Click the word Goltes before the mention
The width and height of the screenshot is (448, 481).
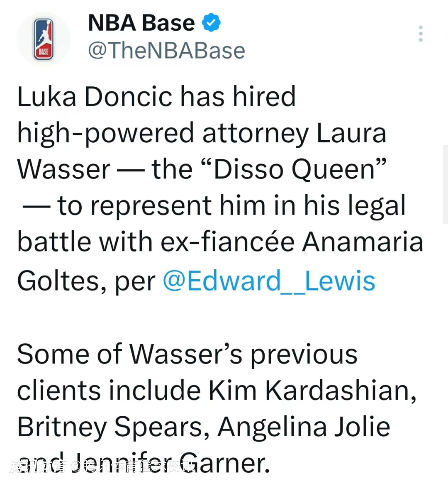(x=58, y=281)
